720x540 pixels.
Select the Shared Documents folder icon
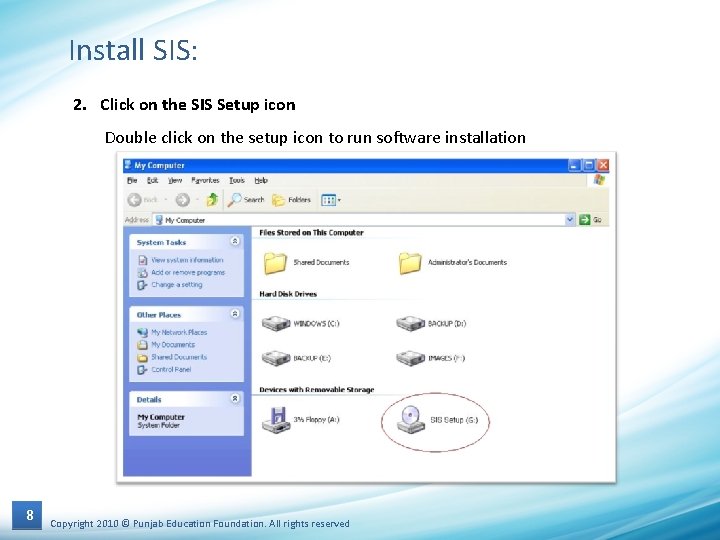point(275,263)
